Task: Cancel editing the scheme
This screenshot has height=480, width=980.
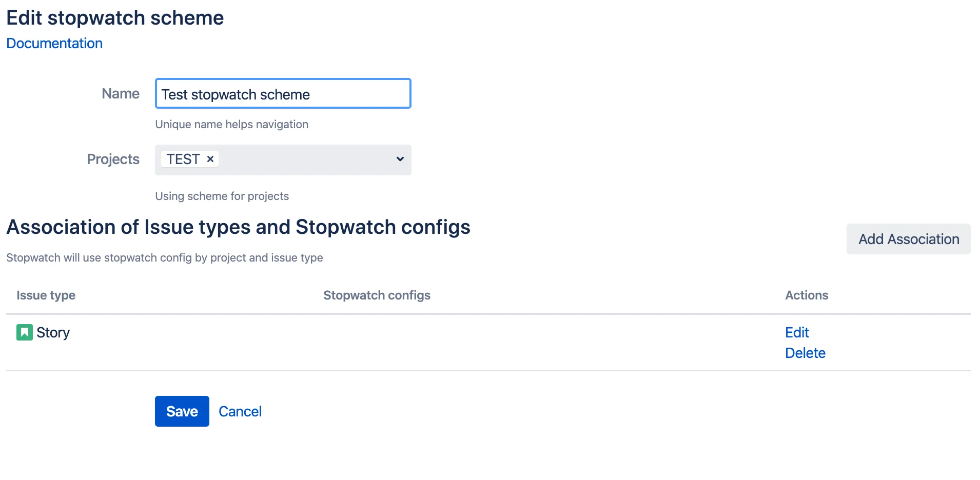Action: [x=240, y=411]
